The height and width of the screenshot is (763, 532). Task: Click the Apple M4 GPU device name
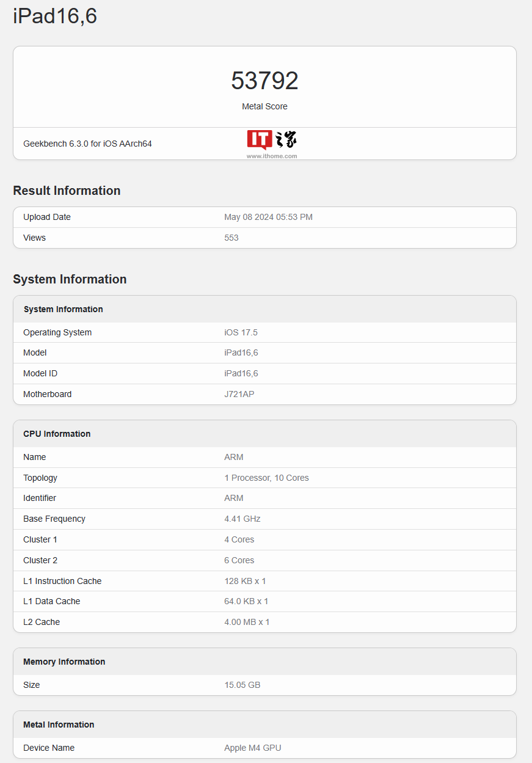[x=253, y=748]
